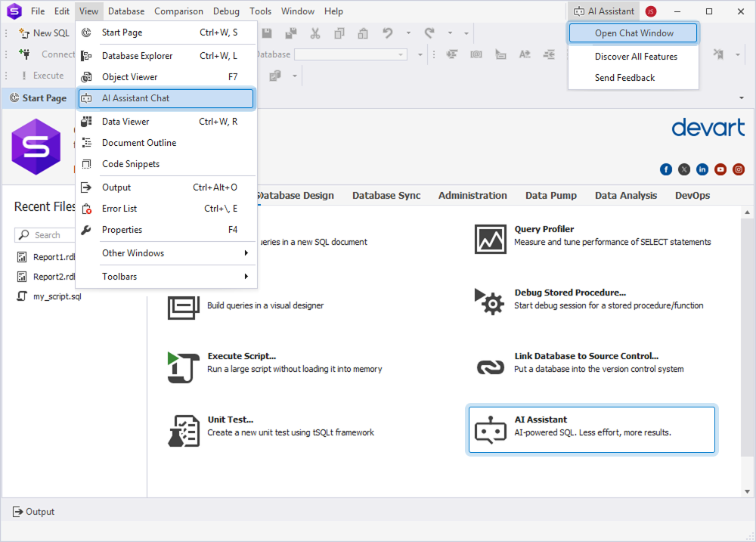Click the Query Profiler icon

[490, 239]
